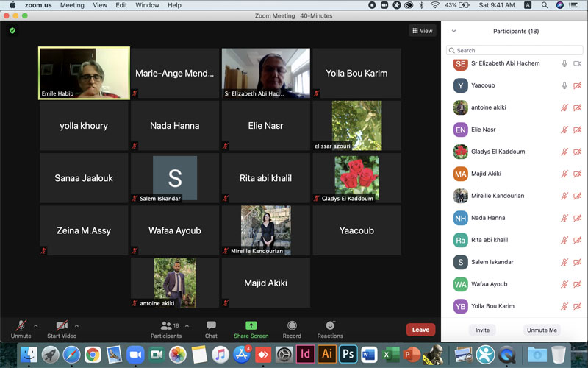Viewport: 588px width, 368px height.
Task: Open the View layout dropdown
Action: pyautogui.click(x=422, y=31)
